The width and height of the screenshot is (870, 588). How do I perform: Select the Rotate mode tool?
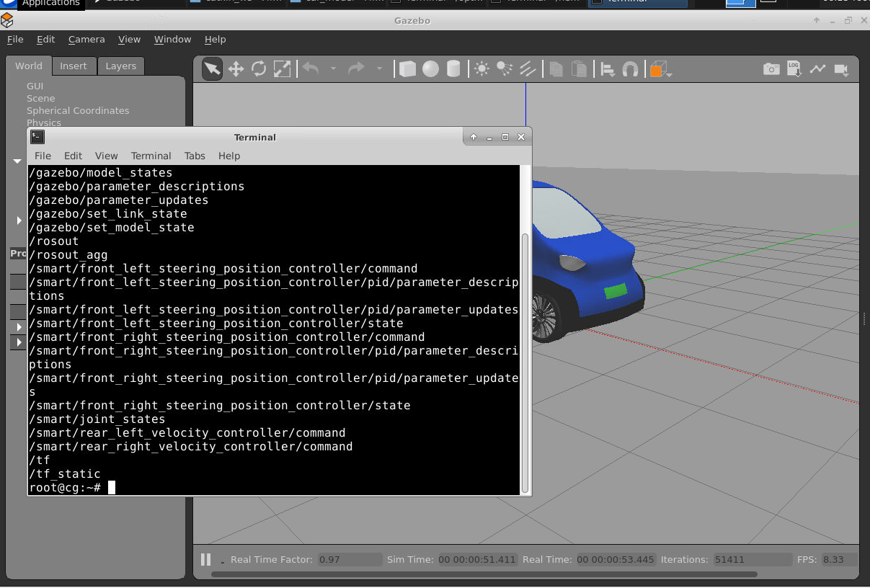pyautogui.click(x=259, y=69)
